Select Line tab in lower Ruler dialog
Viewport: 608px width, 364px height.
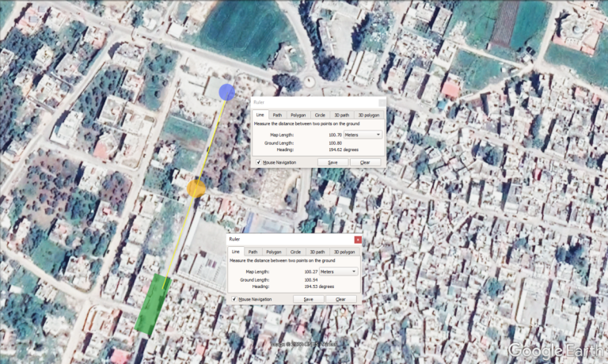[x=236, y=252]
